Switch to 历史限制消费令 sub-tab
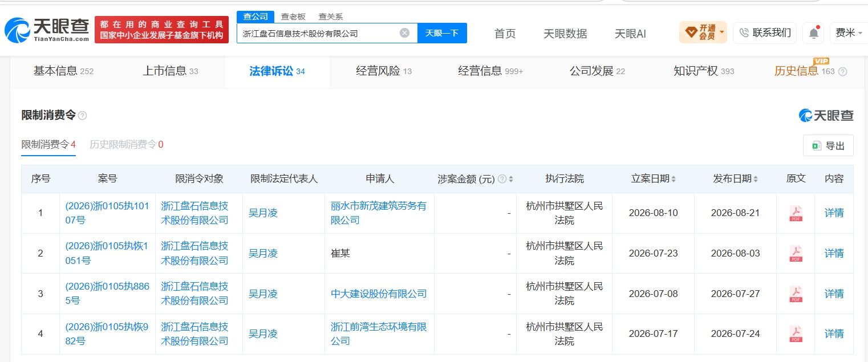The width and height of the screenshot is (868, 362). point(127,145)
